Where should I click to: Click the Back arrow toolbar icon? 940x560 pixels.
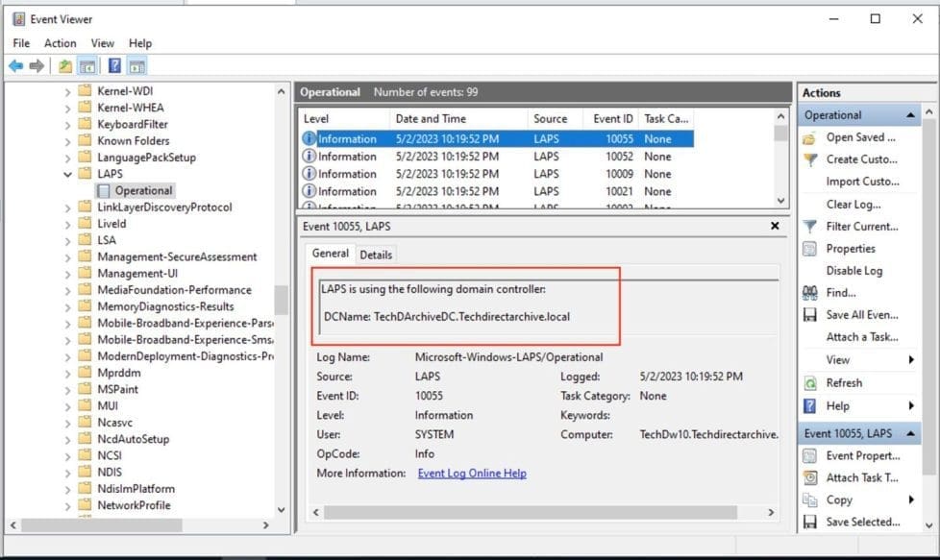15,66
